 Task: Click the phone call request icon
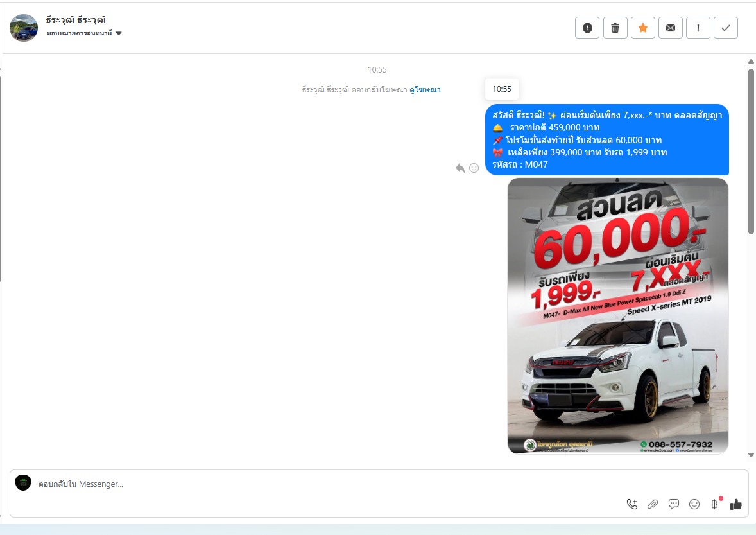632,504
